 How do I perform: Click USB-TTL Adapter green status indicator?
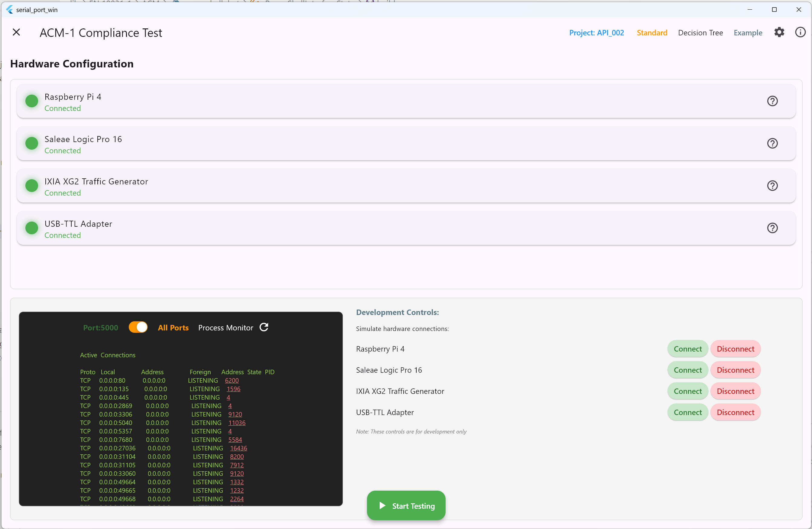[x=32, y=228]
